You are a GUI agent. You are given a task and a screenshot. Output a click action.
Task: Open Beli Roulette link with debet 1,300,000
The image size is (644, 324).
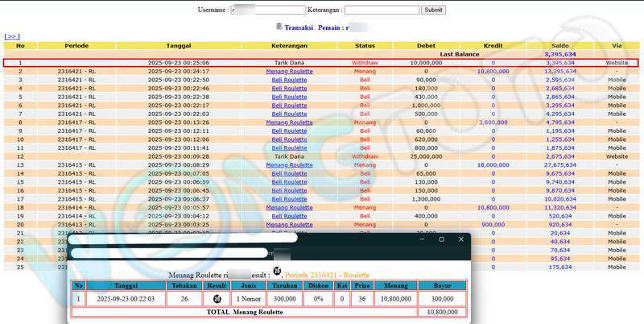point(289,198)
